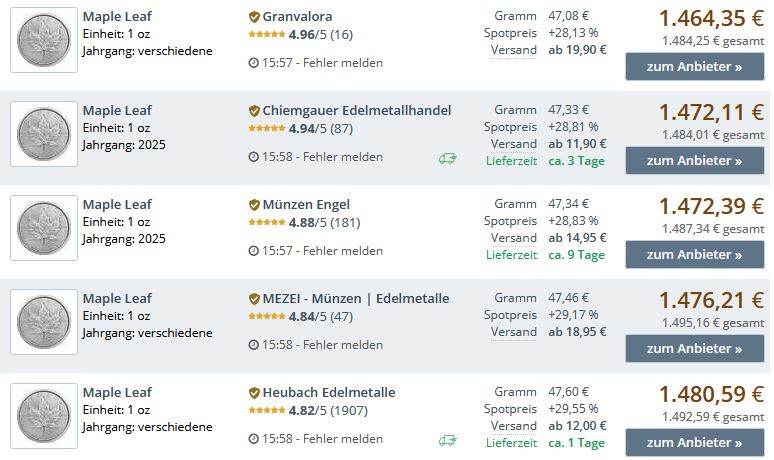Image resolution: width=774 pixels, height=460 pixels.
Task: Report an error for the MEZEI listing
Action: [x=343, y=345]
